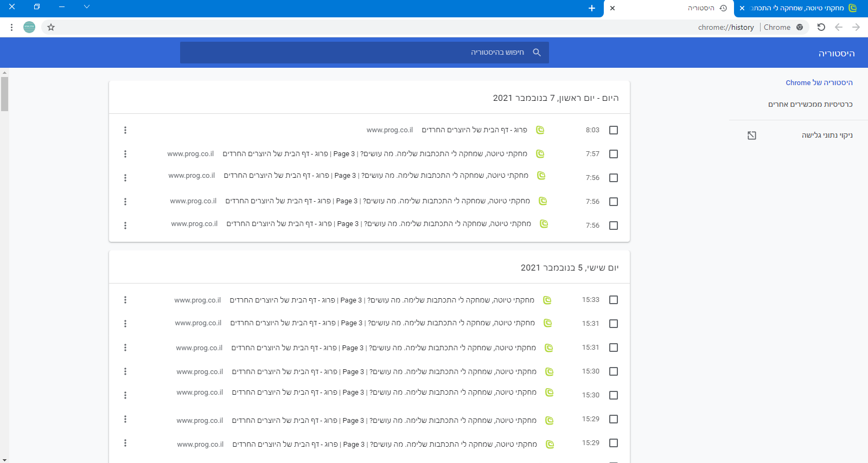Open ניקוי נתוני גלישה to clear browsing data
This screenshot has height=463, width=868.
[827, 136]
